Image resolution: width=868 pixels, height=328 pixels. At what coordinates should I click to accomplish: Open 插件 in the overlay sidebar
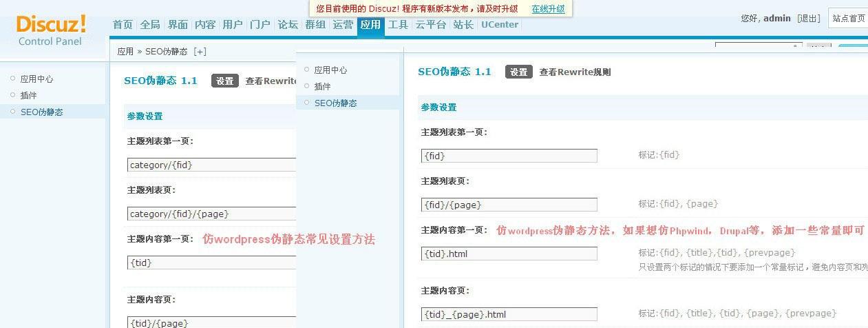322,87
